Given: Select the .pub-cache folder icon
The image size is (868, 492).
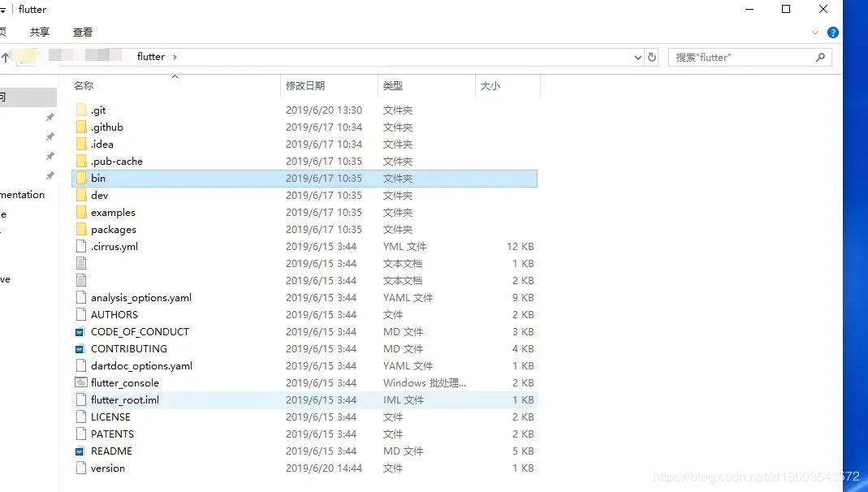Looking at the screenshot, I should click(x=81, y=162).
